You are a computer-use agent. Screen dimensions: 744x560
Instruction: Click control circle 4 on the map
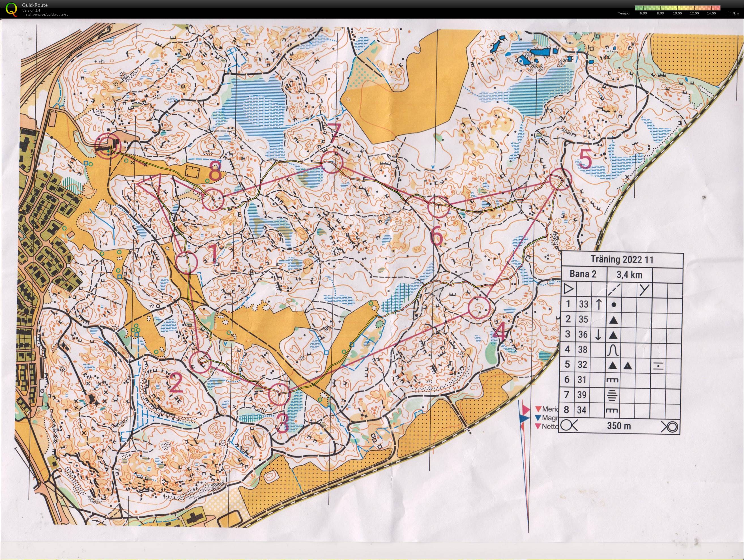click(x=479, y=307)
